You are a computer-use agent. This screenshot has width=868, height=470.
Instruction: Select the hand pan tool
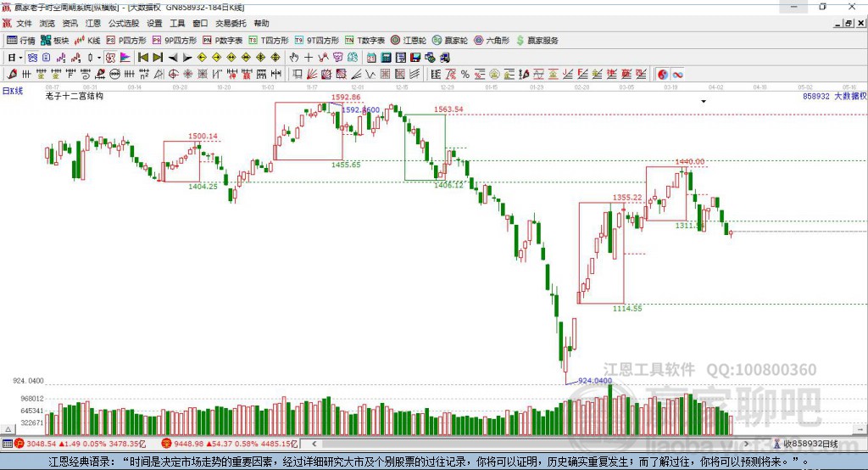294,58
